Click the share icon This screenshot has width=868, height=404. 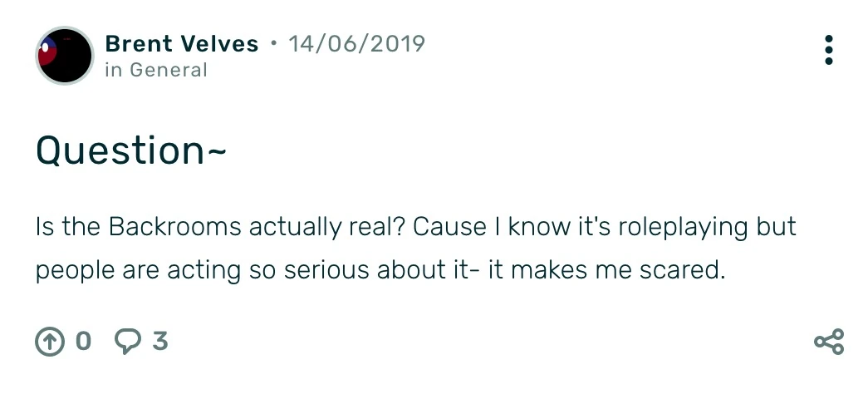[828, 342]
